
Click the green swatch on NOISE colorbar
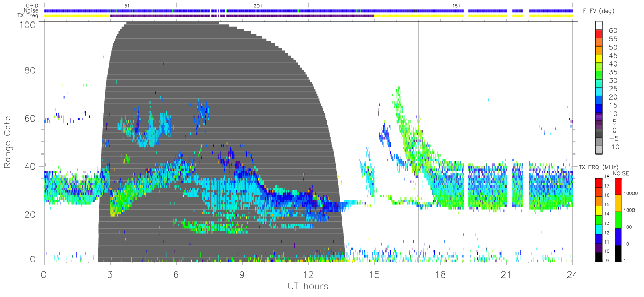pos(618,219)
